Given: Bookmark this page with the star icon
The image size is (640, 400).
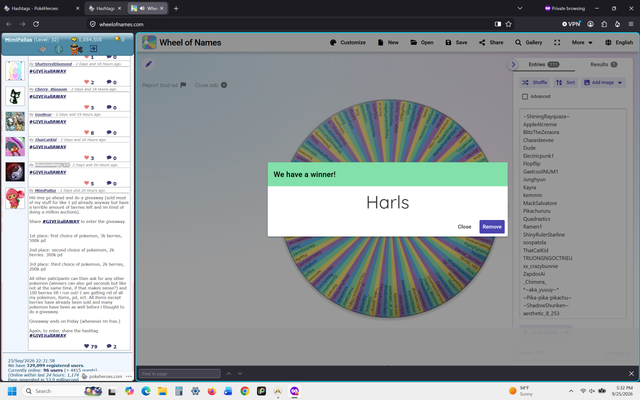Looking at the screenshot, I should tap(509, 24).
